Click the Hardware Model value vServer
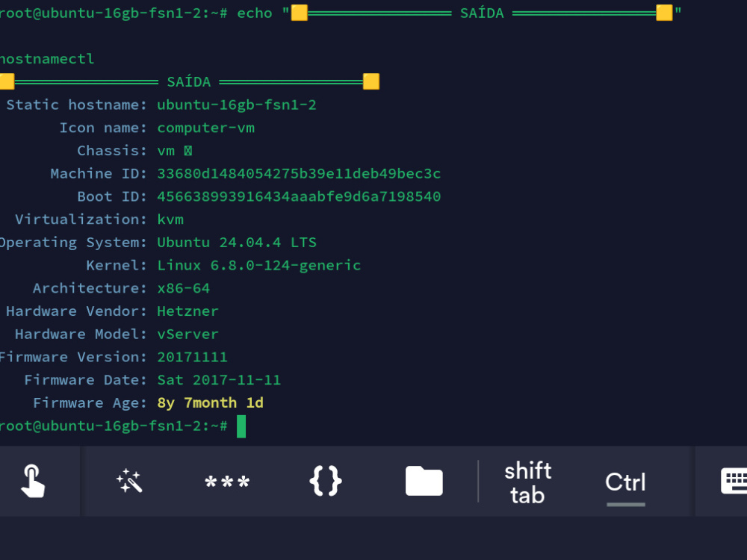The height and width of the screenshot is (560, 747). tap(187, 334)
